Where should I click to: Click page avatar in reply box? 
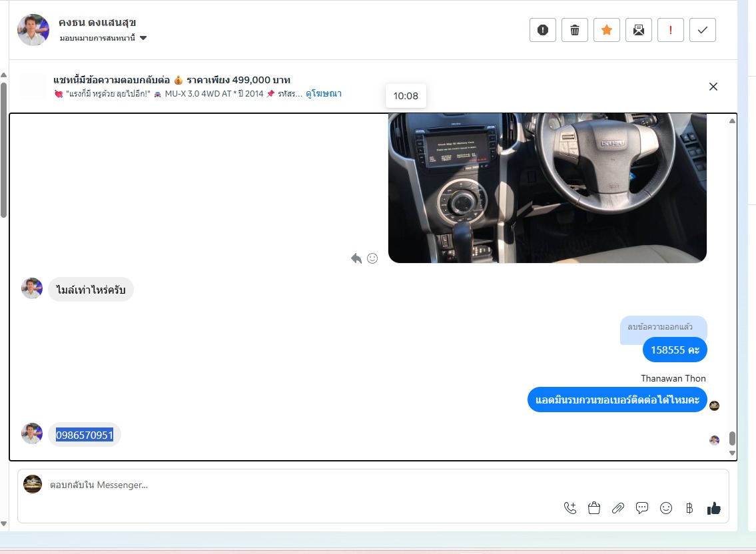[33, 484]
